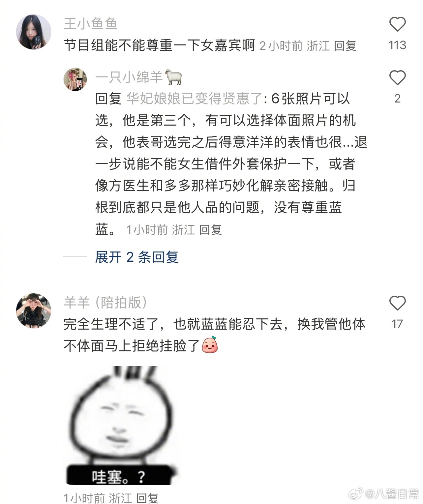Screen dimensions: 423x504
Task: Open 一只小绵羊's profile avatar
Action: click(x=75, y=79)
